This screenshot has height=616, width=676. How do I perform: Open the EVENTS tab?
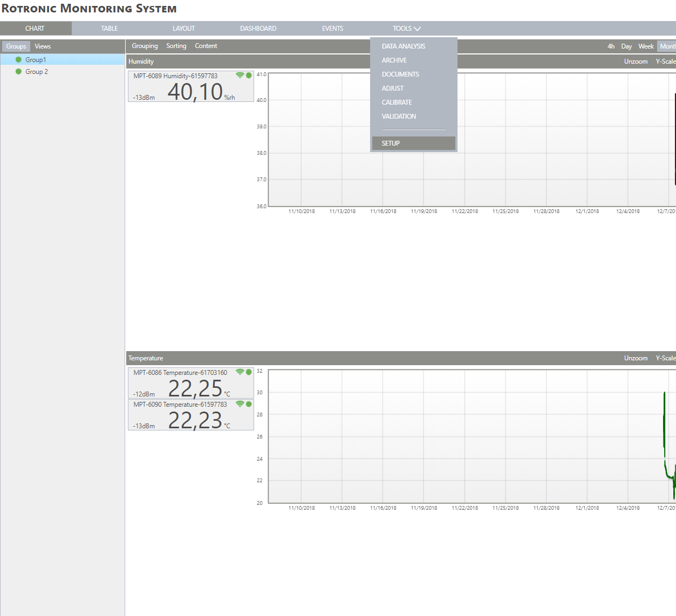[332, 29]
